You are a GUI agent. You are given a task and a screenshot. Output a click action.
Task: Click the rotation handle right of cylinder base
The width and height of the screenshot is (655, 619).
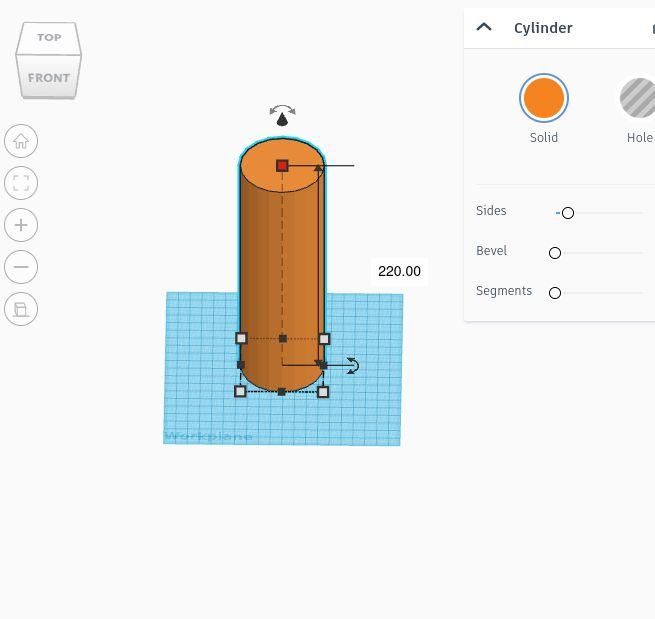click(353, 366)
